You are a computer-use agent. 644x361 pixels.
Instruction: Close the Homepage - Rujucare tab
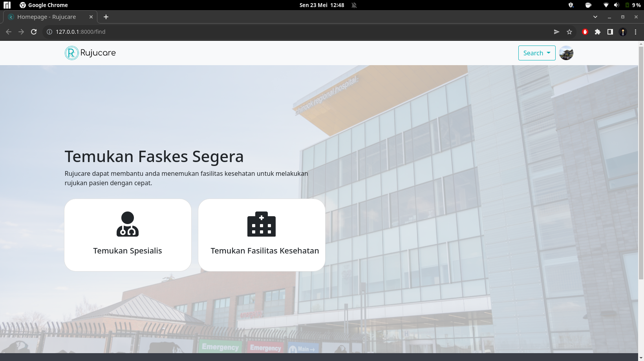(91, 17)
